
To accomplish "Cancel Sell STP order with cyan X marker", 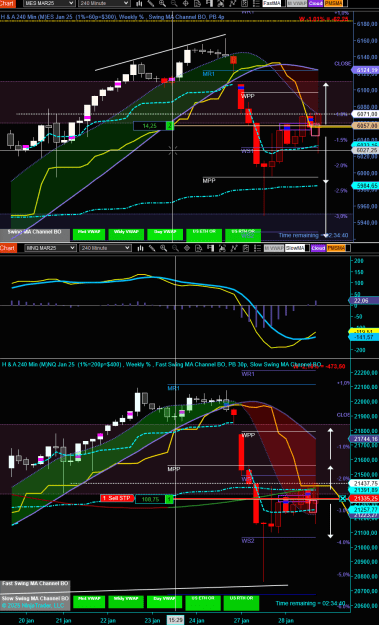I will (x=342, y=498).
